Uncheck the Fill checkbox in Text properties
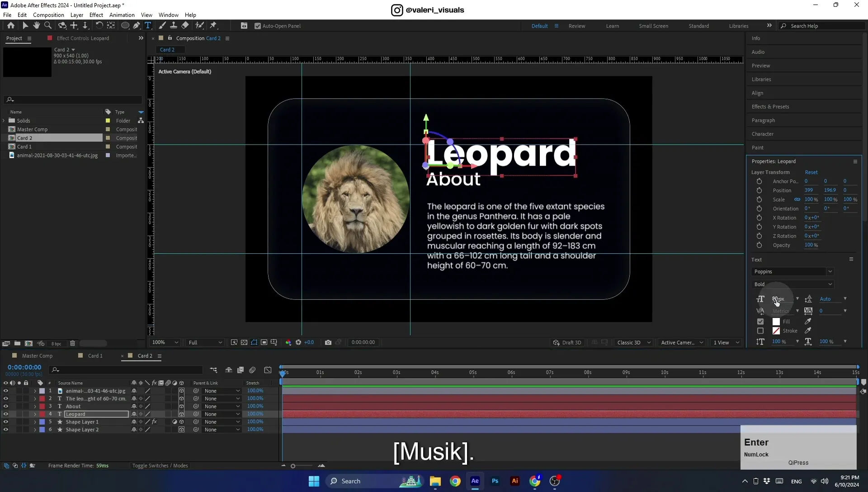This screenshot has width=868, height=492. (760, 322)
